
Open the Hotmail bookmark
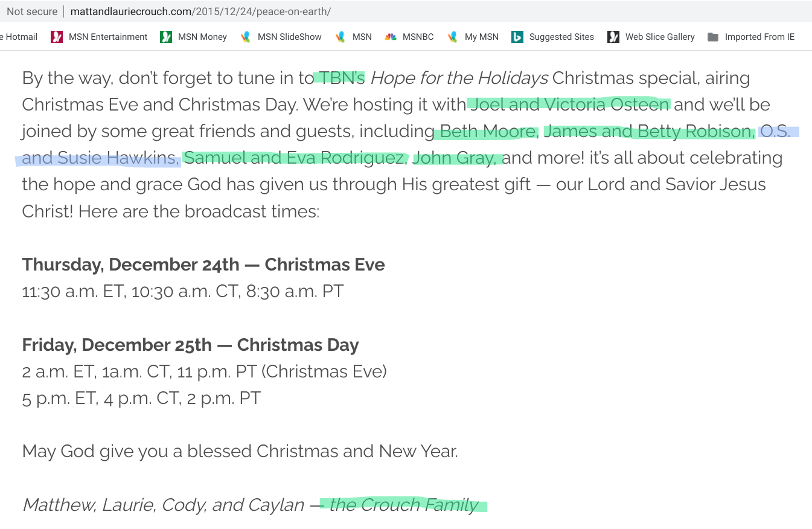click(21, 37)
